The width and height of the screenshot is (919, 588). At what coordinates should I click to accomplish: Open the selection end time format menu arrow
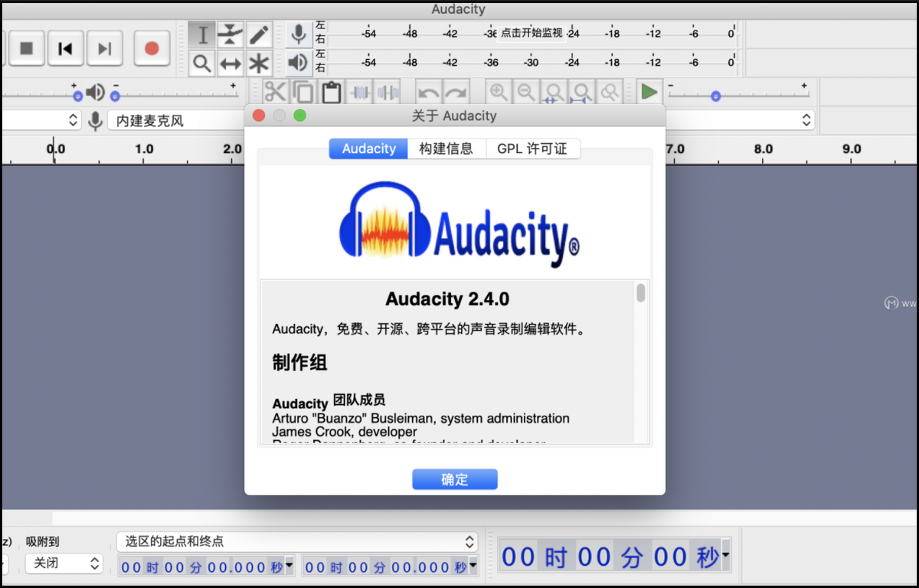tap(473, 567)
